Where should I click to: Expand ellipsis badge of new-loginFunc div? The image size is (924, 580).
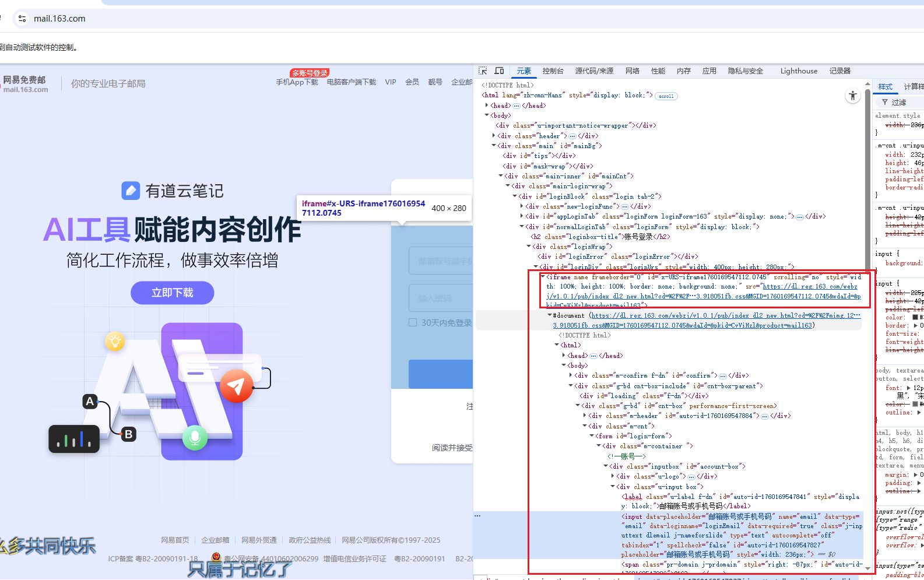pos(625,207)
